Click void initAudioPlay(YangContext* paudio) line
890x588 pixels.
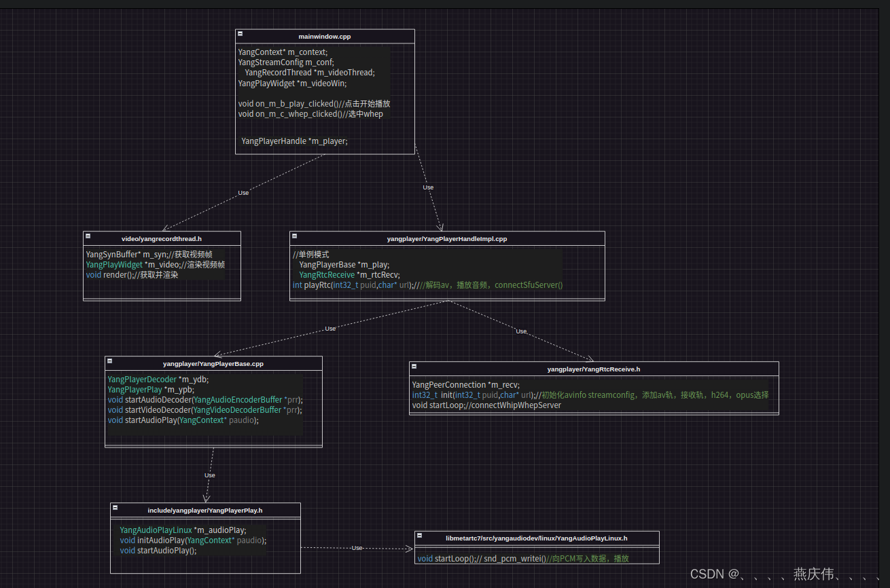point(193,540)
